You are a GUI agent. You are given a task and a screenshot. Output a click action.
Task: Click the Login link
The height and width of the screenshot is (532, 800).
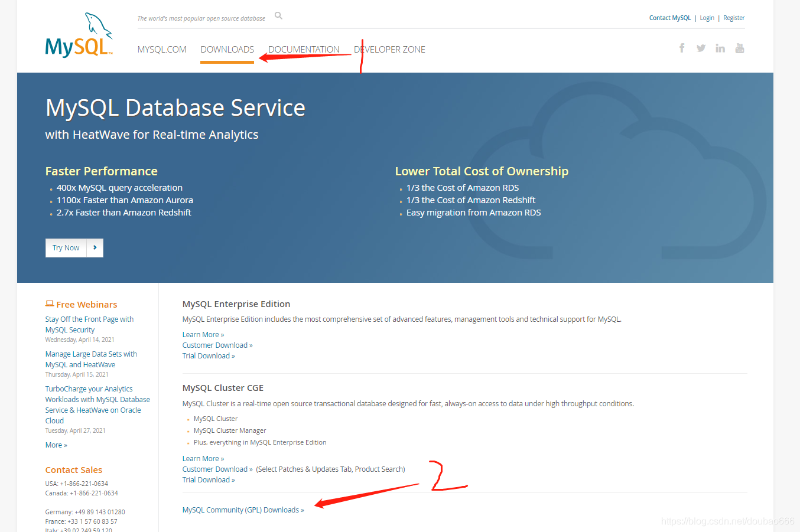(x=707, y=18)
